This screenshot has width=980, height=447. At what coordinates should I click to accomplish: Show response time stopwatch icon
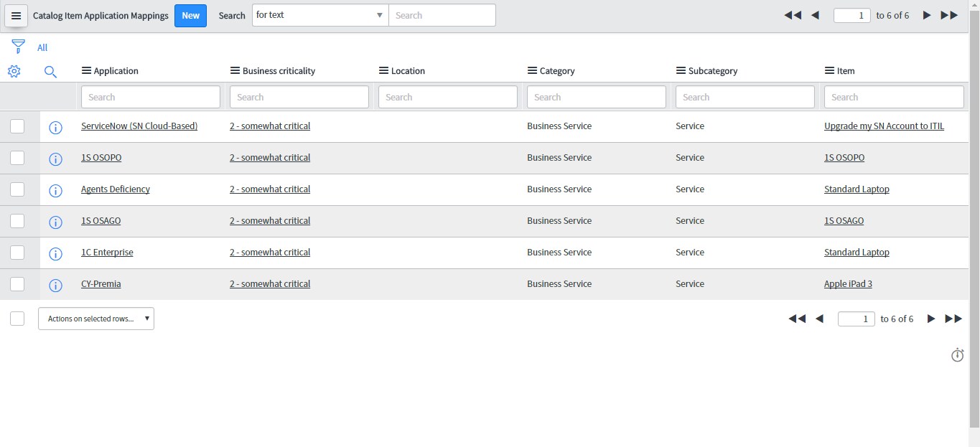point(957,354)
